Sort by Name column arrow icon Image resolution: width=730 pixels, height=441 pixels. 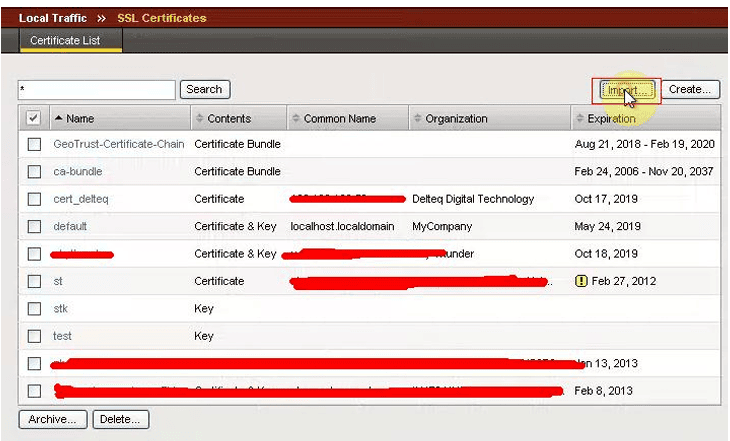57,119
